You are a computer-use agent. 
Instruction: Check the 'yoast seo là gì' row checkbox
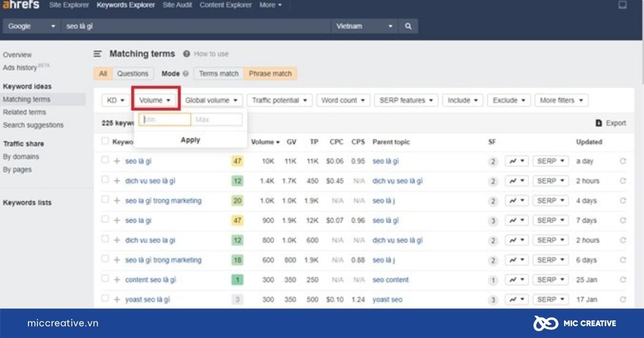[105, 298]
